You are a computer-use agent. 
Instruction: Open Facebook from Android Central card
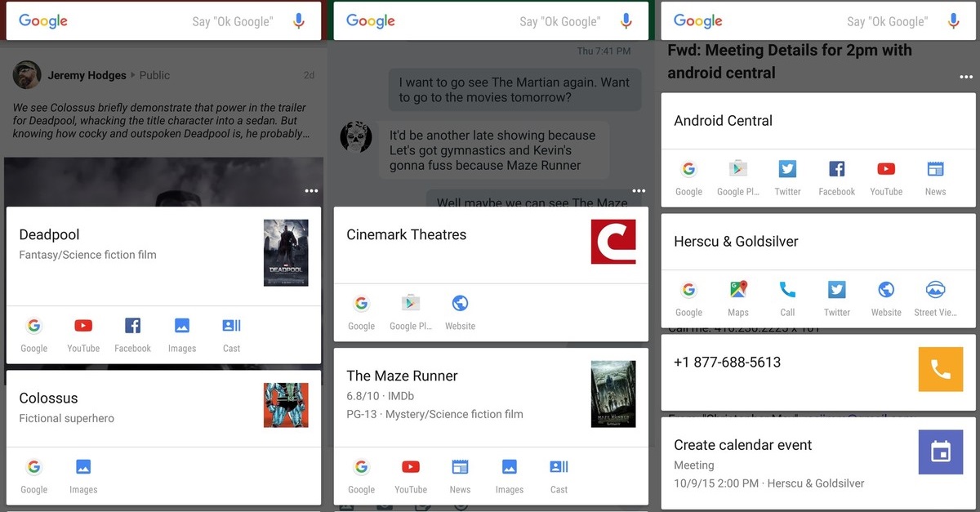(x=837, y=178)
